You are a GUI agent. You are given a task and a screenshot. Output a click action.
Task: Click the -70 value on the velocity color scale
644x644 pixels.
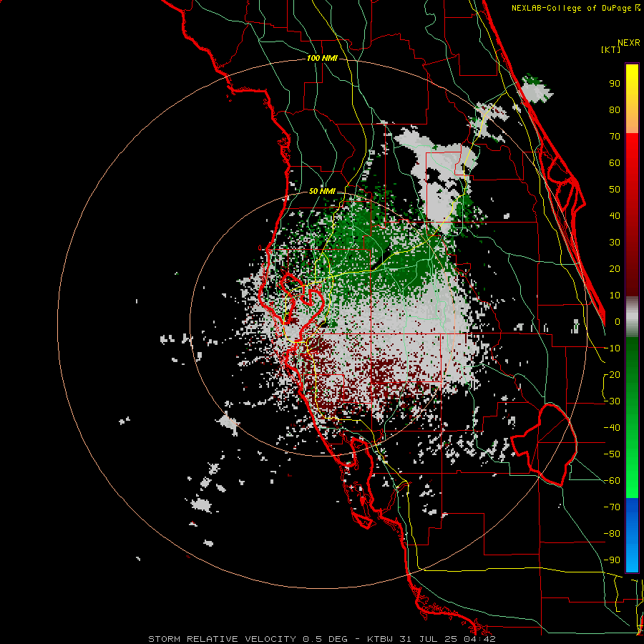tap(612, 507)
